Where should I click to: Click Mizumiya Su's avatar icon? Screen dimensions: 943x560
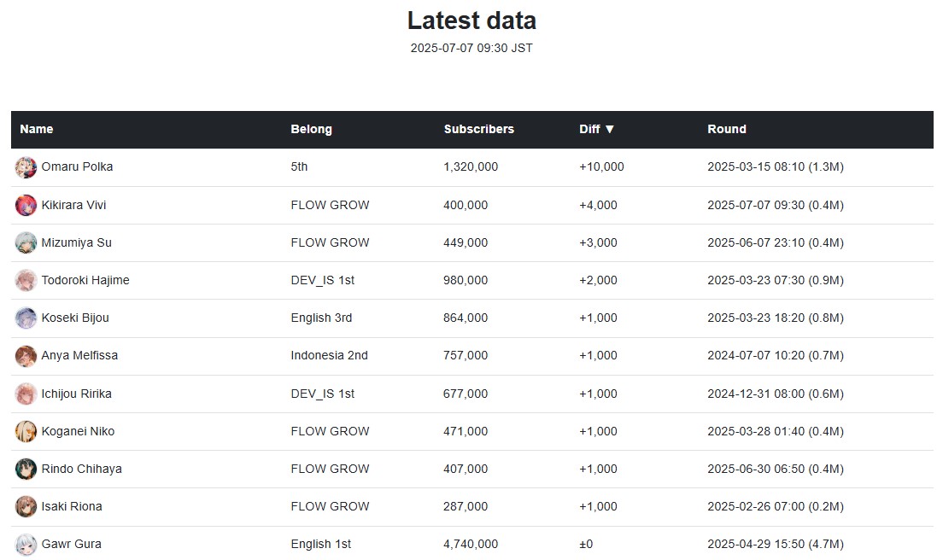click(x=26, y=242)
